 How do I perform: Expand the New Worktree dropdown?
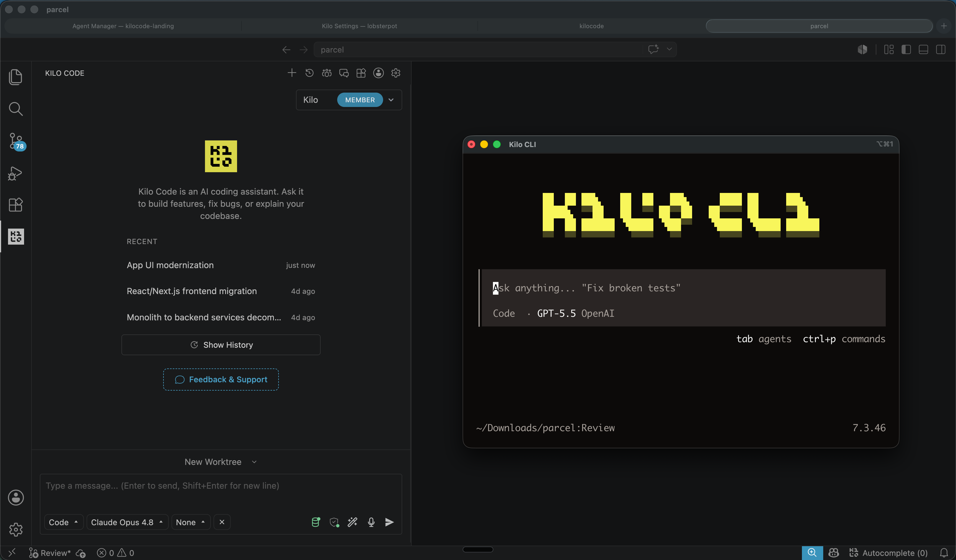[x=220, y=462]
